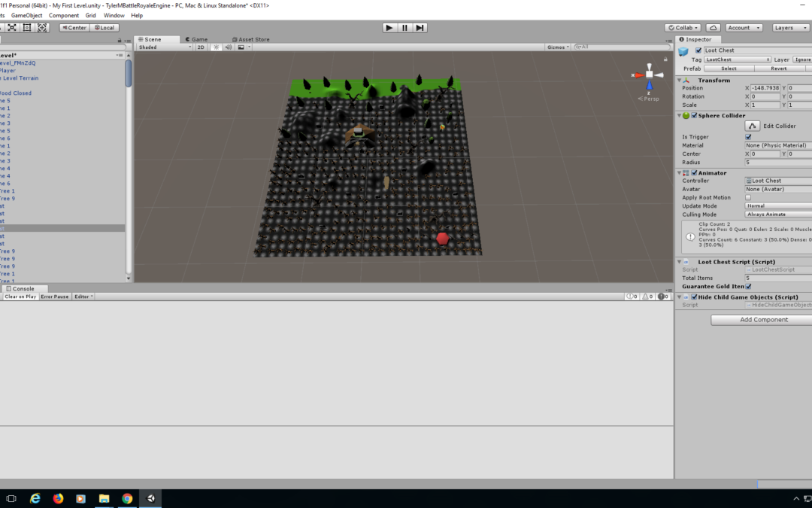The image size is (812, 508).
Task: Open Chrome from taskbar
Action: point(127,499)
